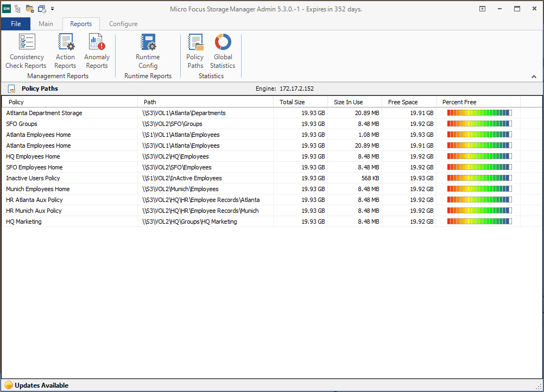The height and width of the screenshot is (392, 544).
Task: Open the File menu
Action: pos(16,24)
